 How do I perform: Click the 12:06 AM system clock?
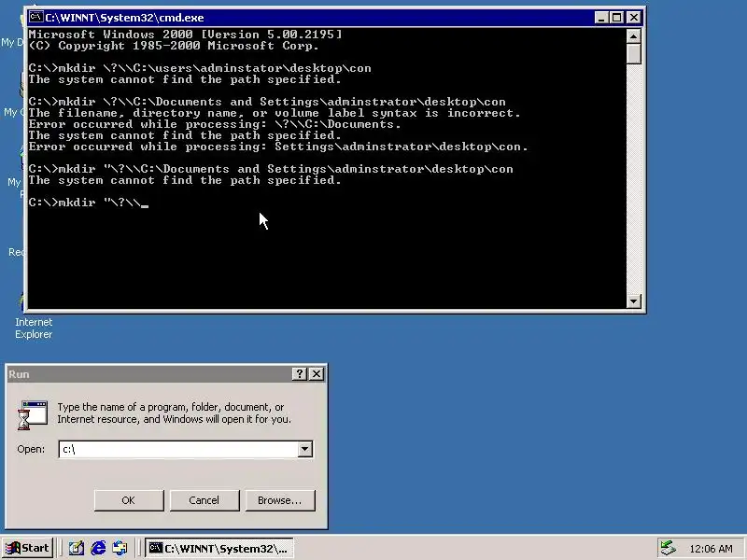pos(711,549)
